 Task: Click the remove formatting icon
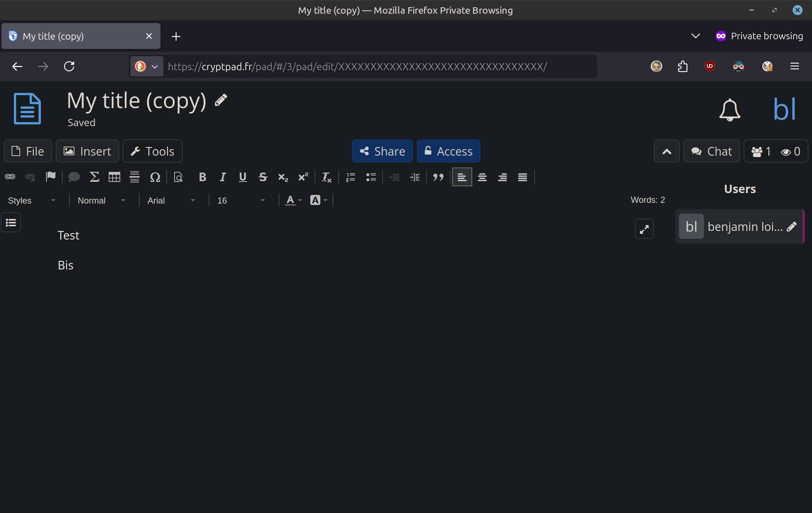326,177
